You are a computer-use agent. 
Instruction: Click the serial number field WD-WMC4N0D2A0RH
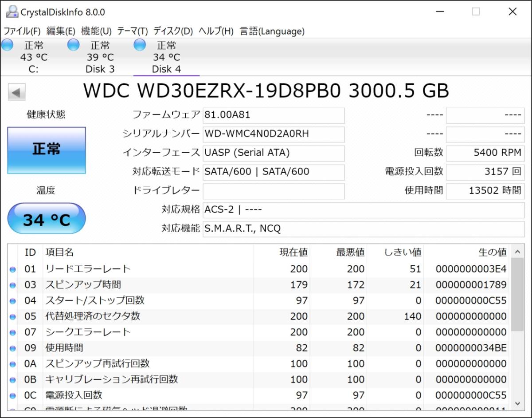[274, 134]
